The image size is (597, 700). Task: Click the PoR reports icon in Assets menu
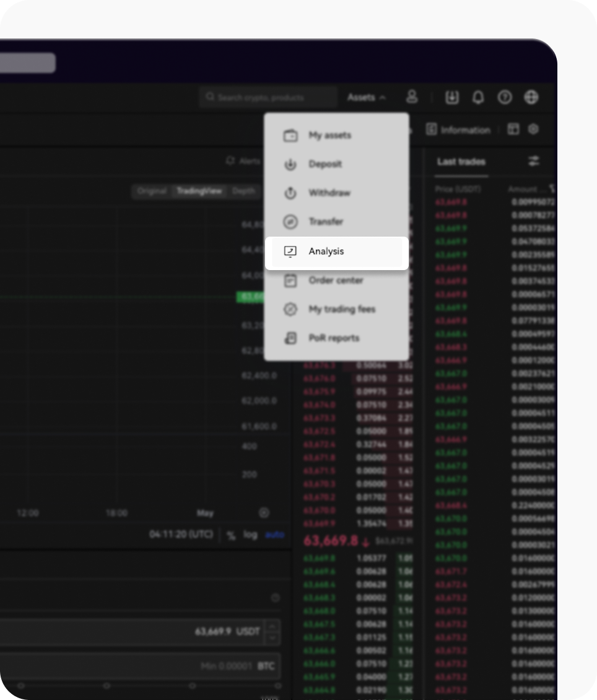click(x=290, y=338)
